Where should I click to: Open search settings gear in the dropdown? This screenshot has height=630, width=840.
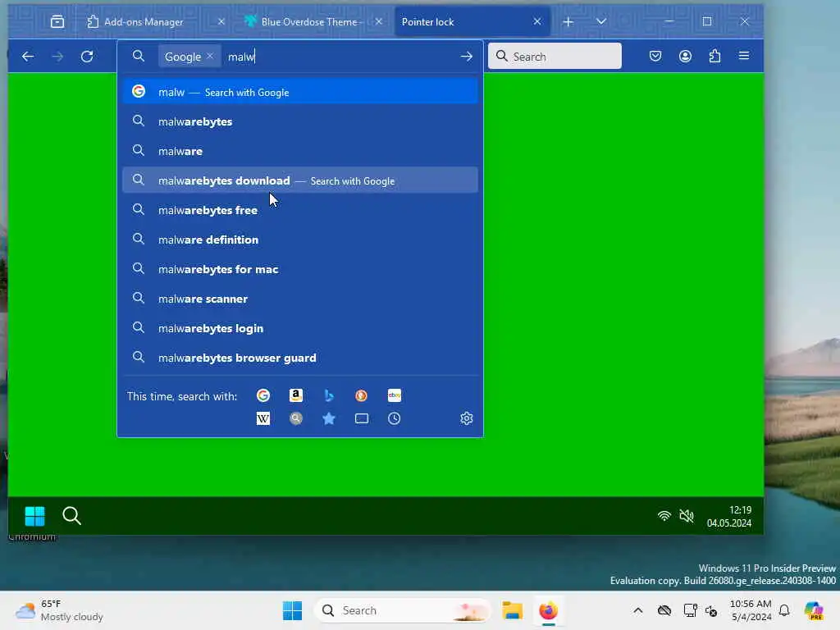(x=467, y=418)
